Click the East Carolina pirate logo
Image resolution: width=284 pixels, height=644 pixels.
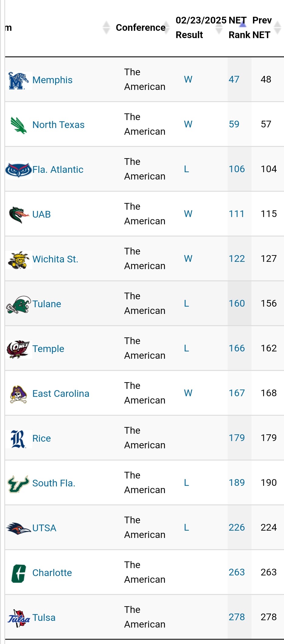tap(18, 394)
